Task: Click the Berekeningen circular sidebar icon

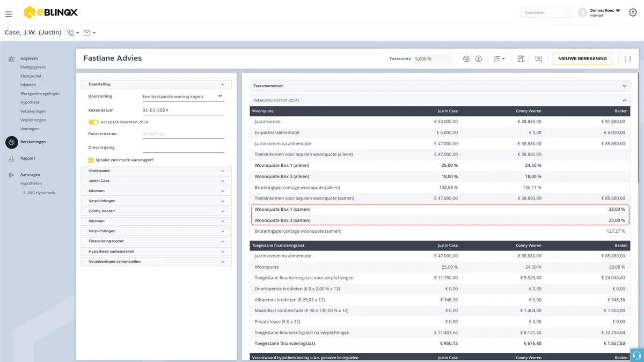Action: coord(12,142)
